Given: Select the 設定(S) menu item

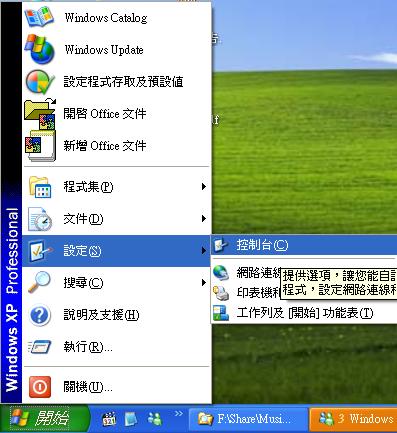Looking at the screenshot, I should point(117,251).
